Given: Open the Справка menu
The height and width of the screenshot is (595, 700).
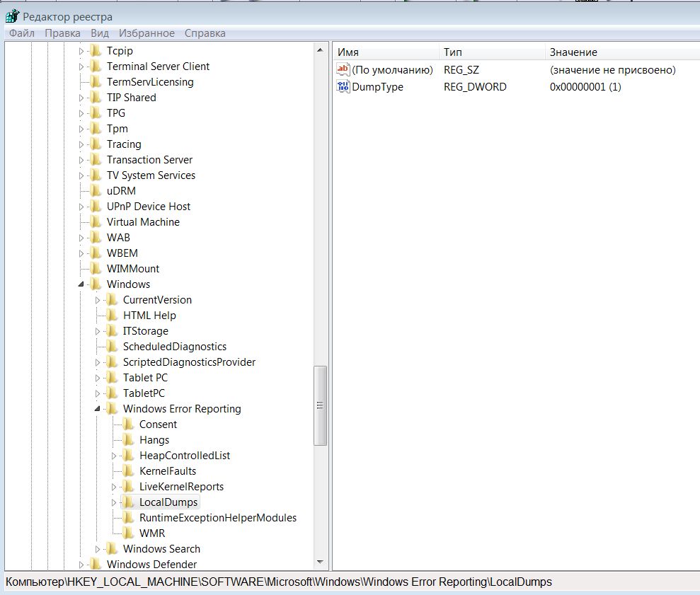Looking at the screenshot, I should point(205,33).
